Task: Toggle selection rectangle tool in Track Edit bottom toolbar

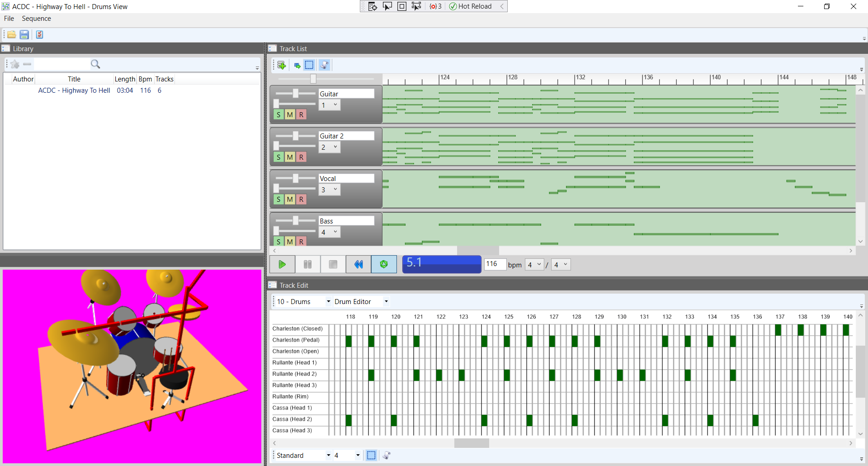Action: (371, 455)
